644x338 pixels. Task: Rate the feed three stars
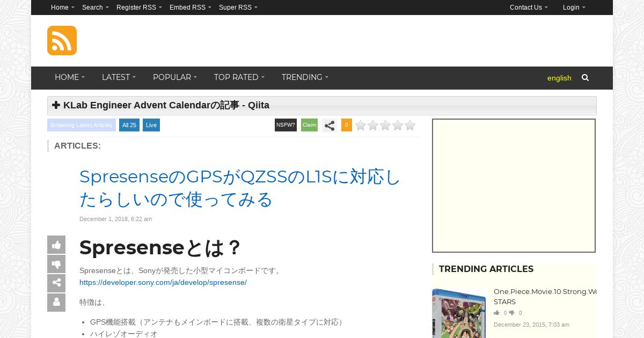[x=385, y=126]
